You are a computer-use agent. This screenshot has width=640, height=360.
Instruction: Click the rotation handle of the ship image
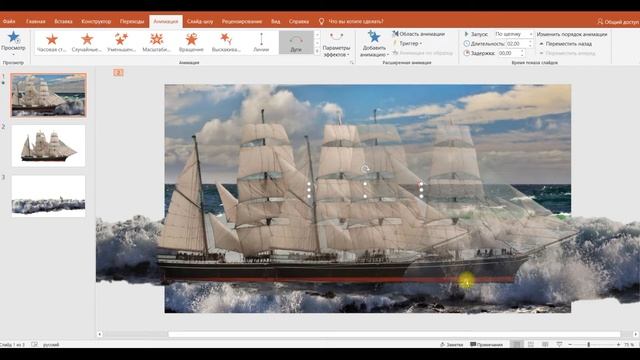click(365, 169)
